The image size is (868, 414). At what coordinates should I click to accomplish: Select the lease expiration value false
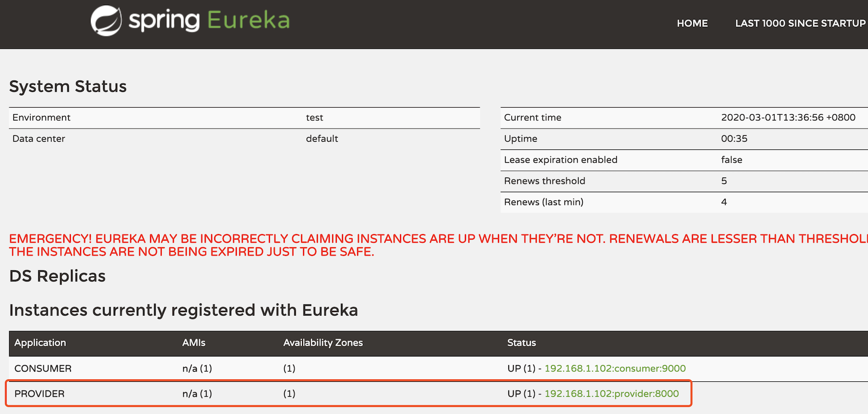point(732,160)
